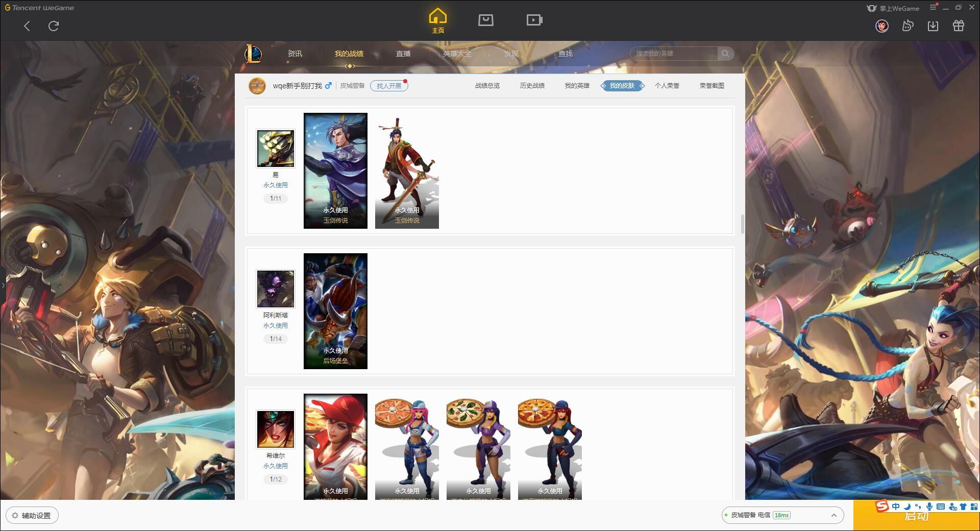The width and height of the screenshot is (980, 531).
Task: Open the red-haired pizza Sivir chroma
Action: click(550, 447)
